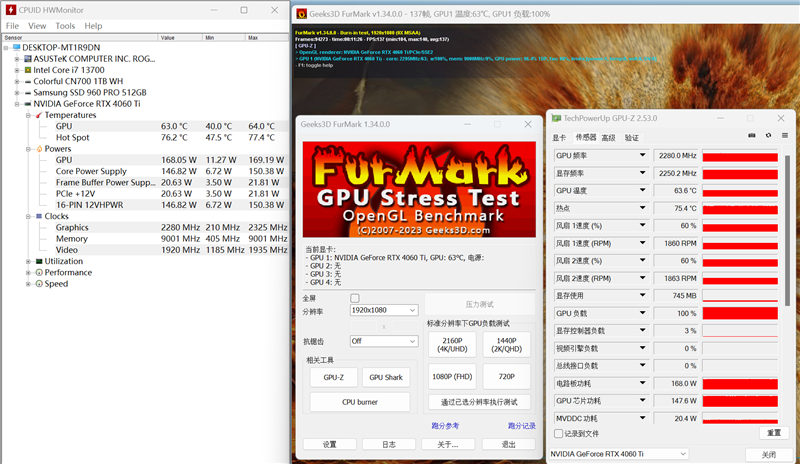Collapse the Powers branch
The width and height of the screenshot is (800, 464).
[29, 149]
